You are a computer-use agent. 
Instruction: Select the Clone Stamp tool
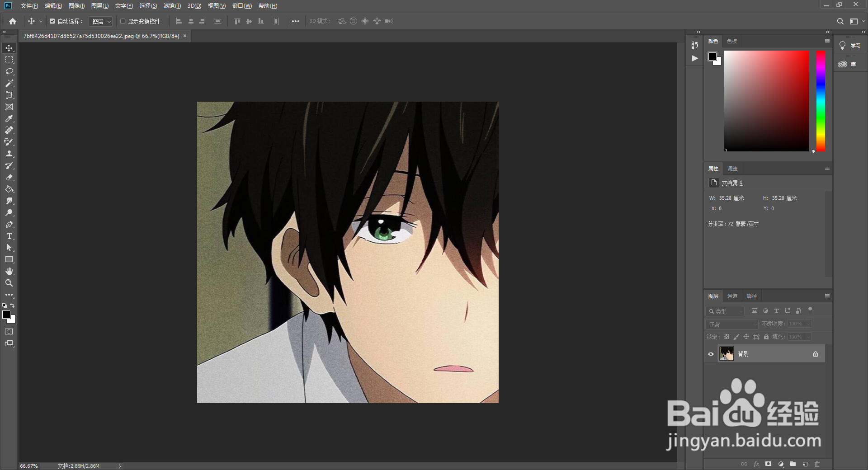click(9, 154)
